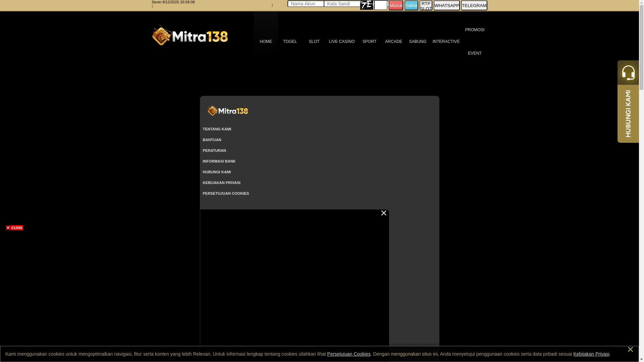Close the black popup banner
The image size is (644, 362).
(x=384, y=213)
